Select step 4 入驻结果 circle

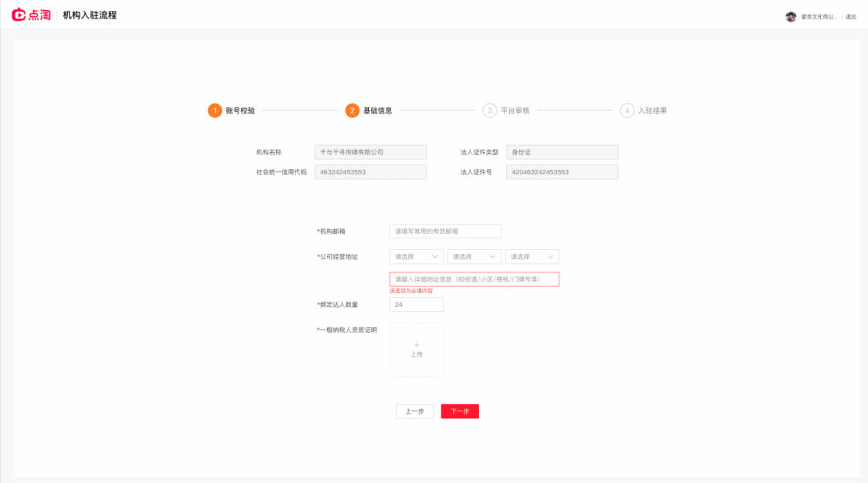627,110
